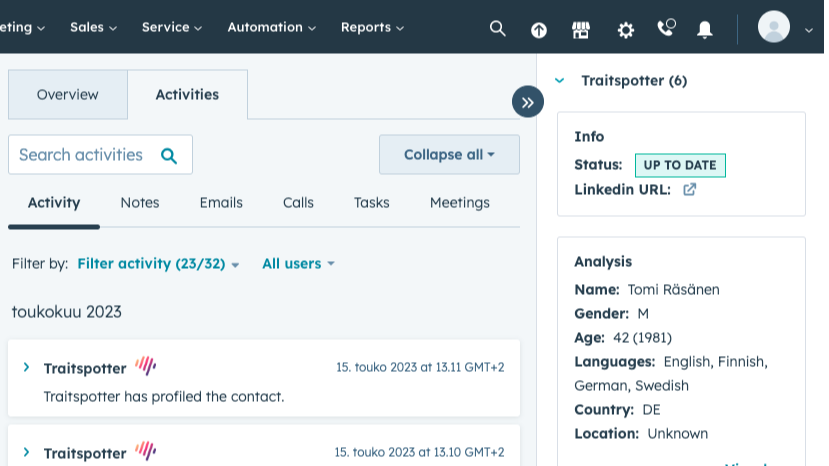This screenshot has width=829, height=466.
Task: Open the Reports menu
Action: (372, 28)
